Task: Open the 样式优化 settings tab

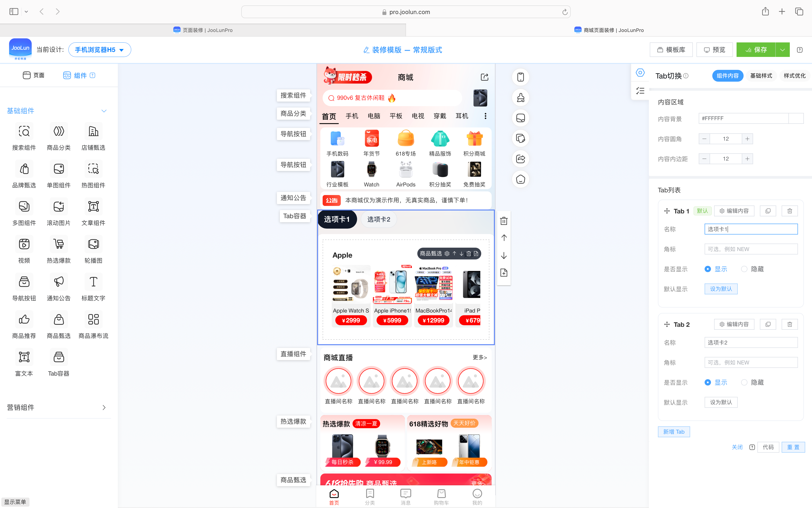Action: point(795,76)
